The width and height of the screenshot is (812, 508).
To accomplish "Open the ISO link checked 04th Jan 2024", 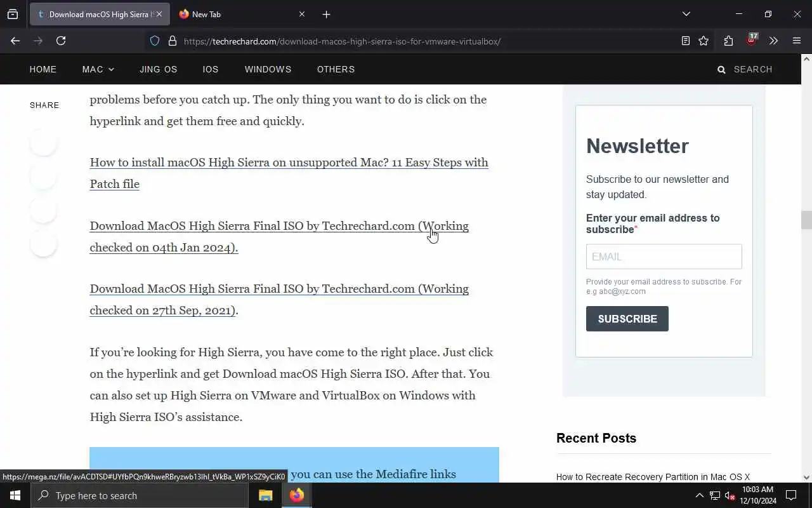I will point(279,236).
